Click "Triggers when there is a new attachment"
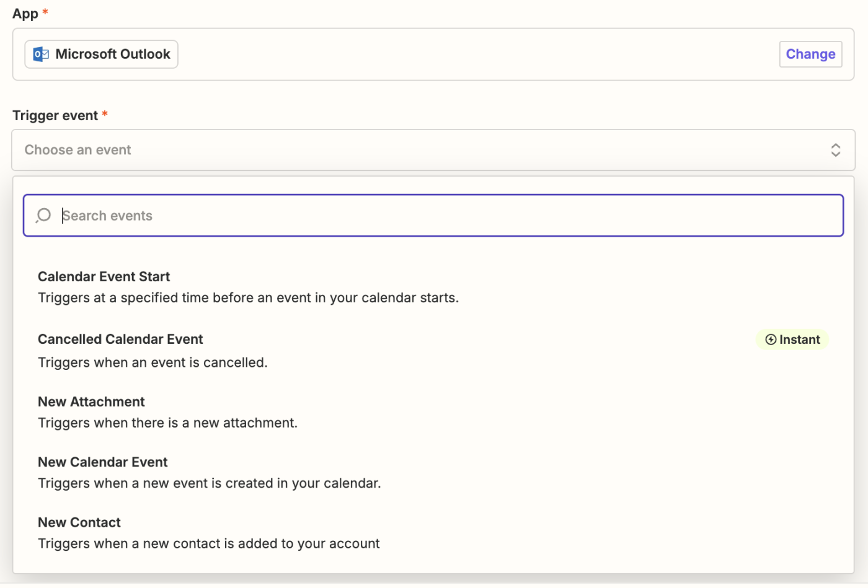Screen dimensions: 868x588 [167, 423]
